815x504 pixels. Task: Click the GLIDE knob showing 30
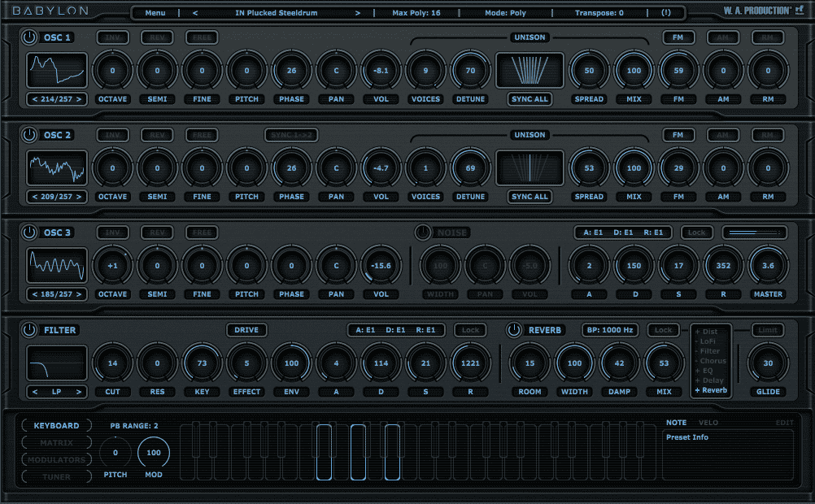[768, 363]
